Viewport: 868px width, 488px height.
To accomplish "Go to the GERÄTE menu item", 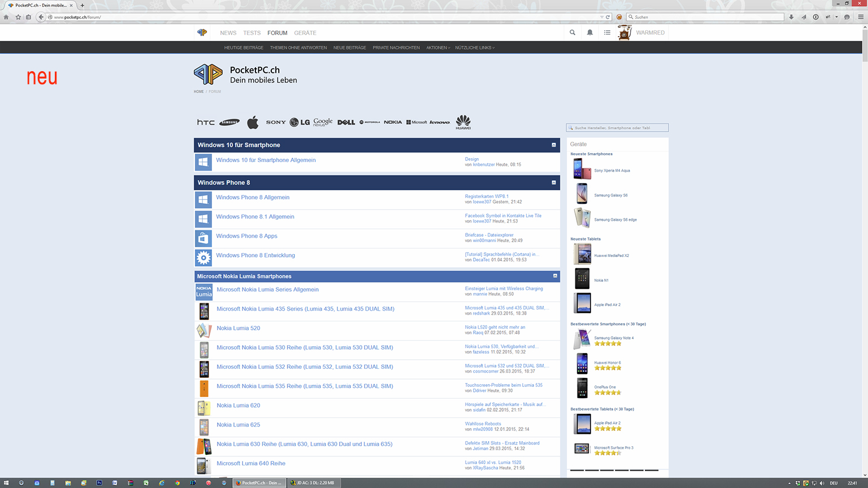I will [x=305, y=33].
